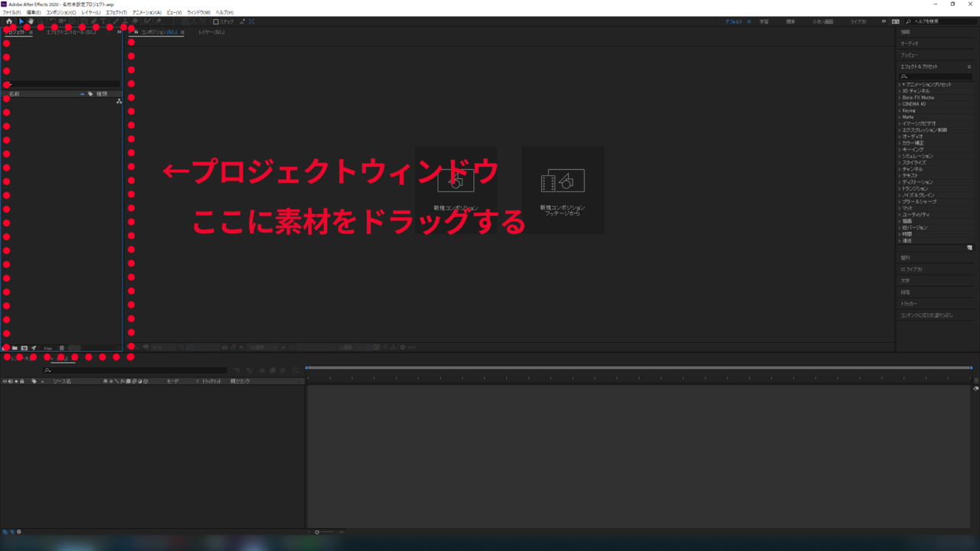The image size is (980, 551).
Task: Open the 編集(E) menu
Action: pos(34,12)
